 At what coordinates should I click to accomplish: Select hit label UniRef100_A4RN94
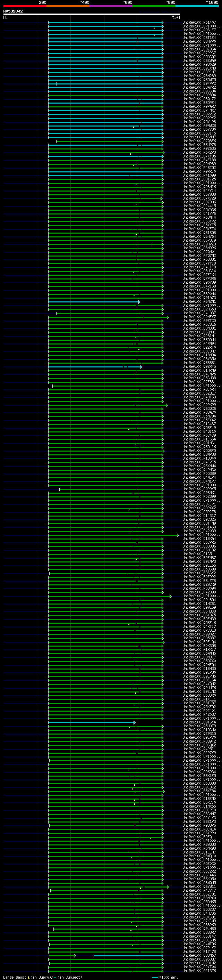pyautogui.click(x=199, y=344)
